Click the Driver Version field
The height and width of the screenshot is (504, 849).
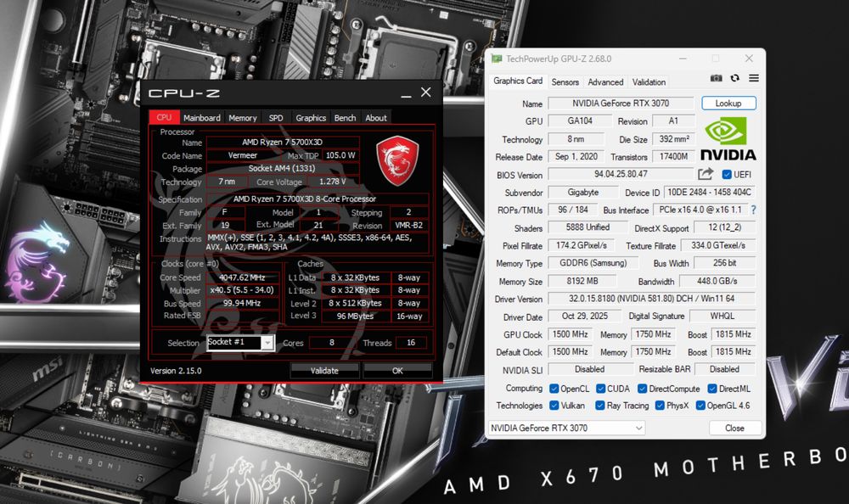point(651,299)
